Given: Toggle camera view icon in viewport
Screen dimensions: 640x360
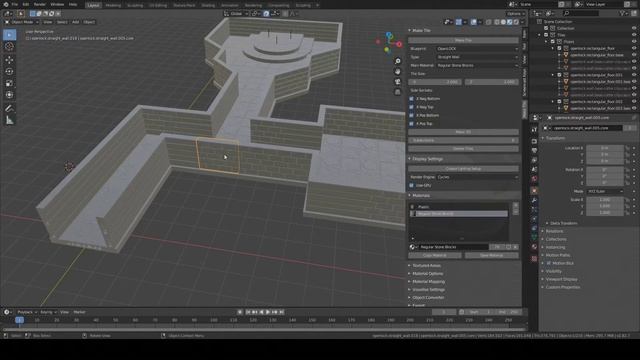Looking at the screenshot, I should pos(398,82).
